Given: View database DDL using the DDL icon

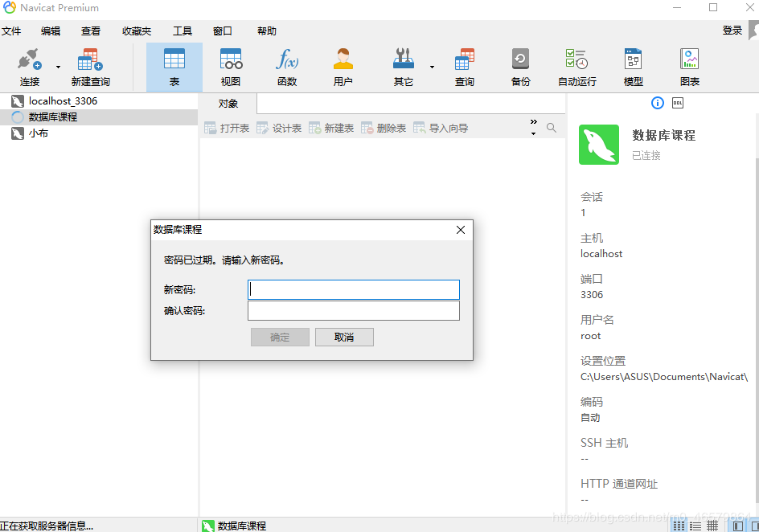Looking at the screenshot, I should 676,103.
